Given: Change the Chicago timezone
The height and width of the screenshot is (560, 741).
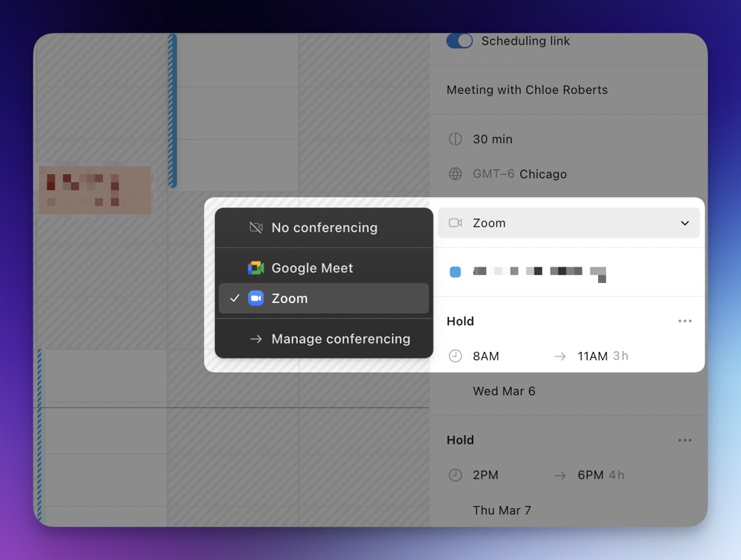Looking at the screenshot, I should click(x=543, y=174).
